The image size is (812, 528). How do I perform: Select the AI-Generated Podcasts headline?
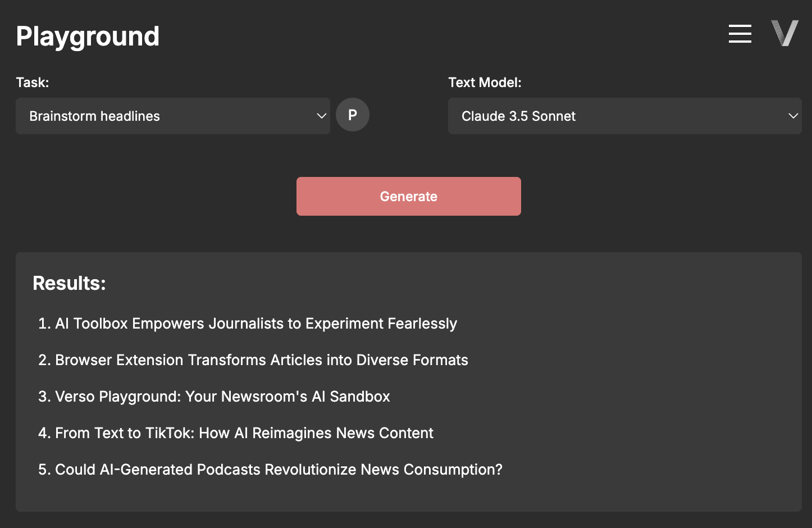coord(279,470)
